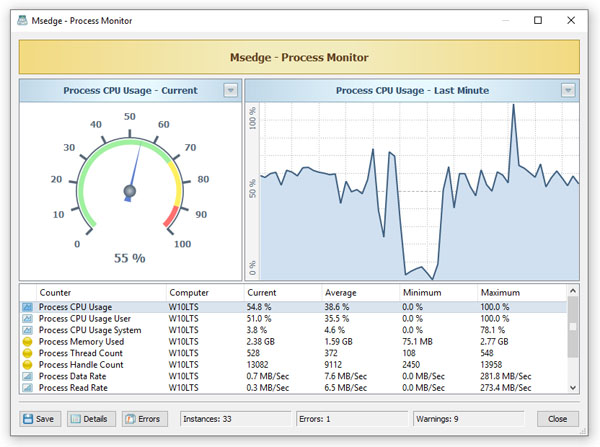Click the 548 maximum thread count

(x=487, y=353)
